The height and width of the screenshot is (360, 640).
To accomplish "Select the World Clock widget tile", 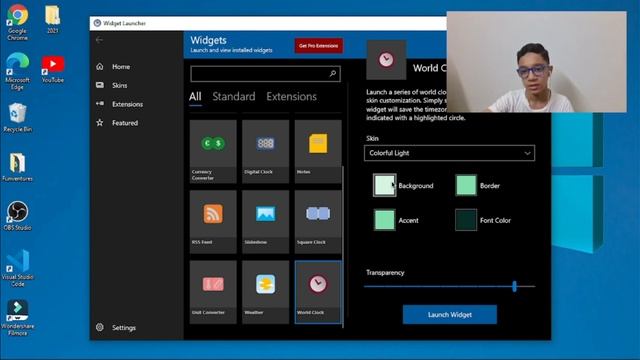I will (318, 292).
